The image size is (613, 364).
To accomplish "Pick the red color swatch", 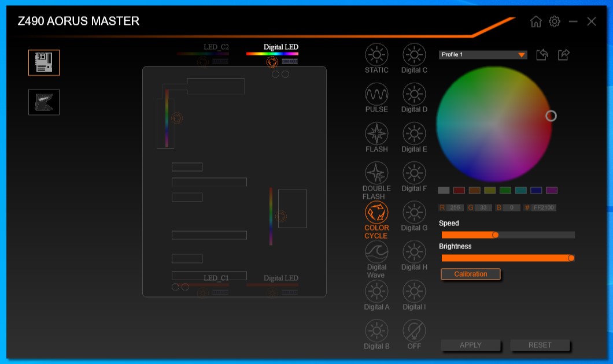I will coord(459,190).
